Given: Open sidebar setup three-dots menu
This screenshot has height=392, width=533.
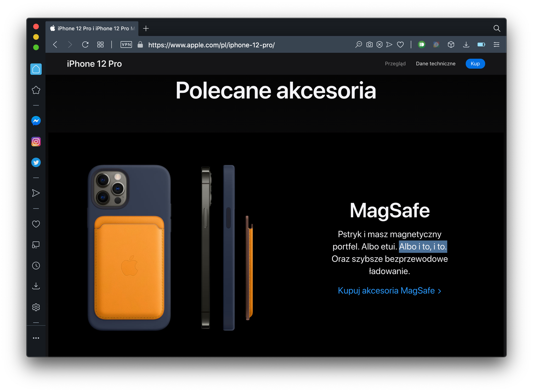Looking at the screenshot, I should click(36, 338).
